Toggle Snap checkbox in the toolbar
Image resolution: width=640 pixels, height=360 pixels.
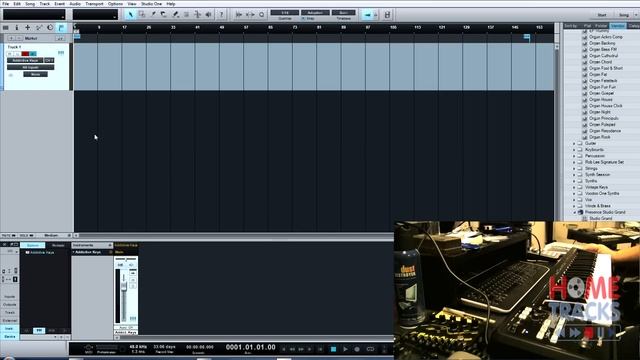tap(303, 19)
